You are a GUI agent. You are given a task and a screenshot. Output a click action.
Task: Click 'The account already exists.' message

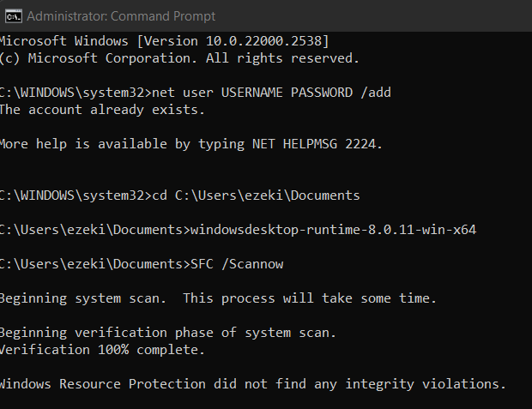(x=102, y=110)
